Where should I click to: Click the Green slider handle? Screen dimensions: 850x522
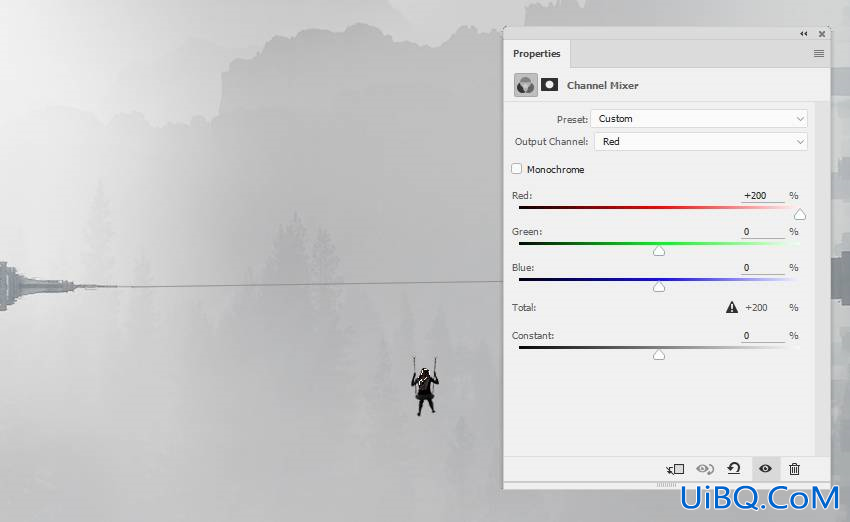(659, 251)
